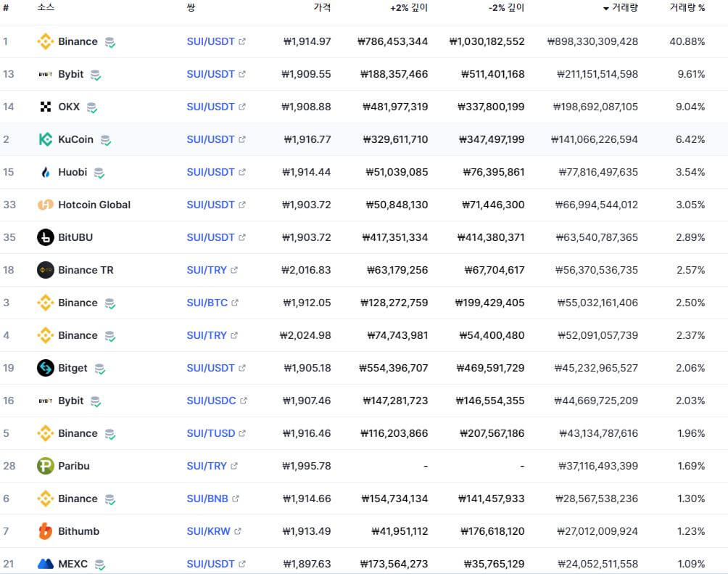Click the price ₩2,016.83
This screenshot has height=574, width=728.
tap(307, 270)
